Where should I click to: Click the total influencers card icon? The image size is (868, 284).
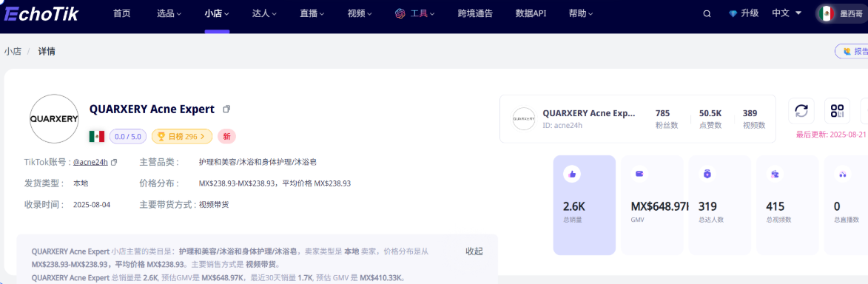point(707,174)
